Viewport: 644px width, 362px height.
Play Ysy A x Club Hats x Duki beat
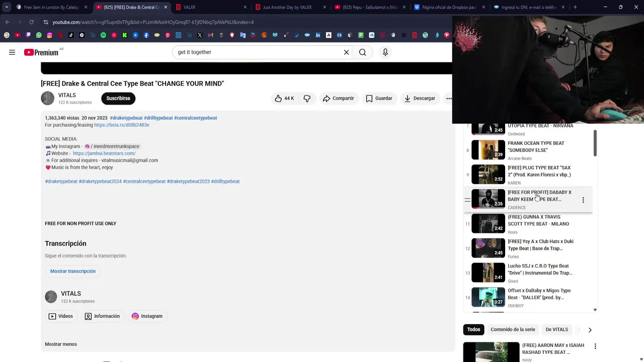527,248
